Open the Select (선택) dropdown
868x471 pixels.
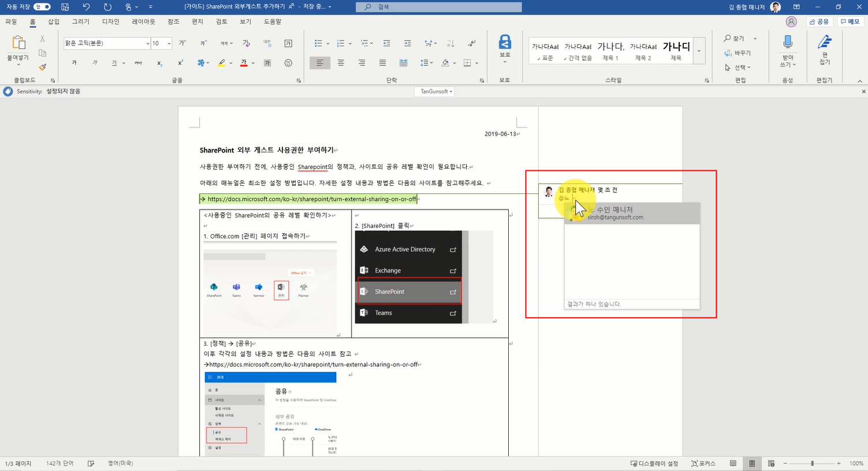point(737,68)
